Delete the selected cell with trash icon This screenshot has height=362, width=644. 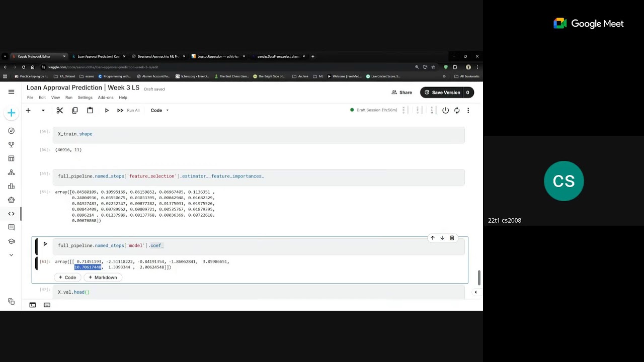click(x=452, y=238)
